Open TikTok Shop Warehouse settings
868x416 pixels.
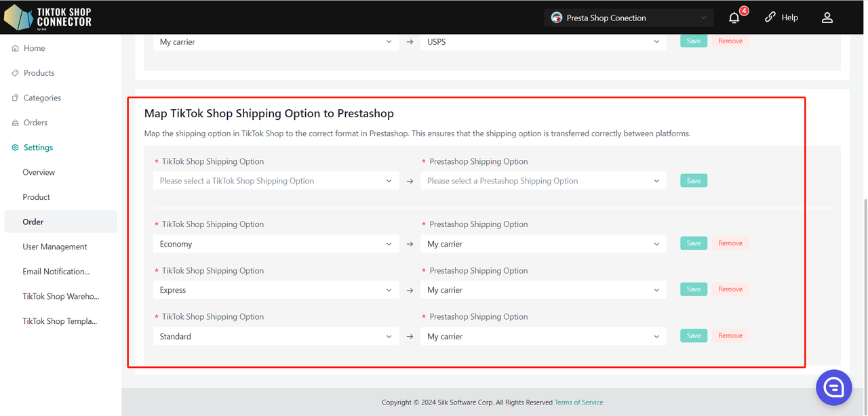click(x=60, y=297)
